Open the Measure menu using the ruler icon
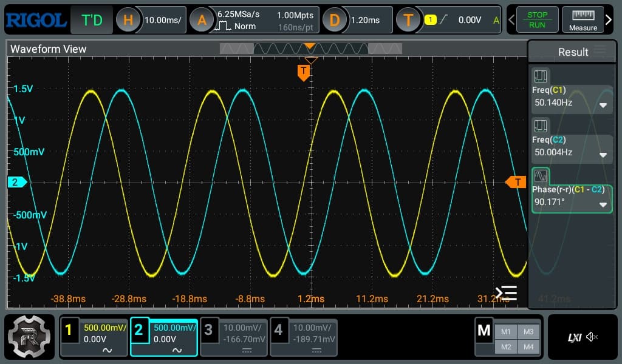 tap(583, 19)
